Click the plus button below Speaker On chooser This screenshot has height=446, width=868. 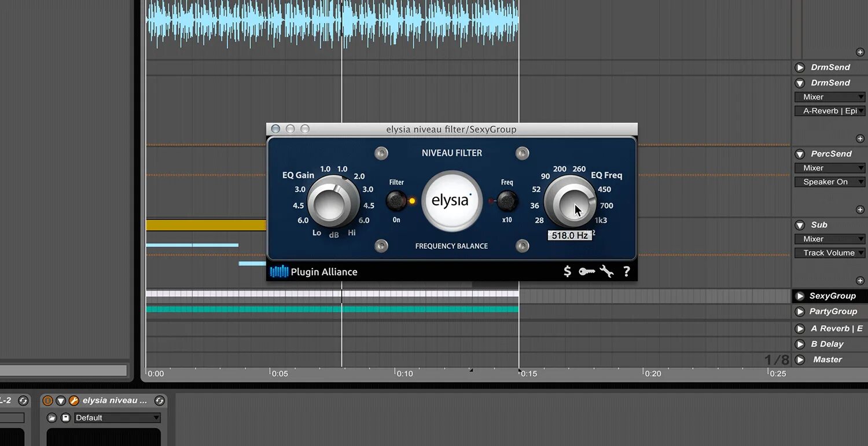point(860,210)
